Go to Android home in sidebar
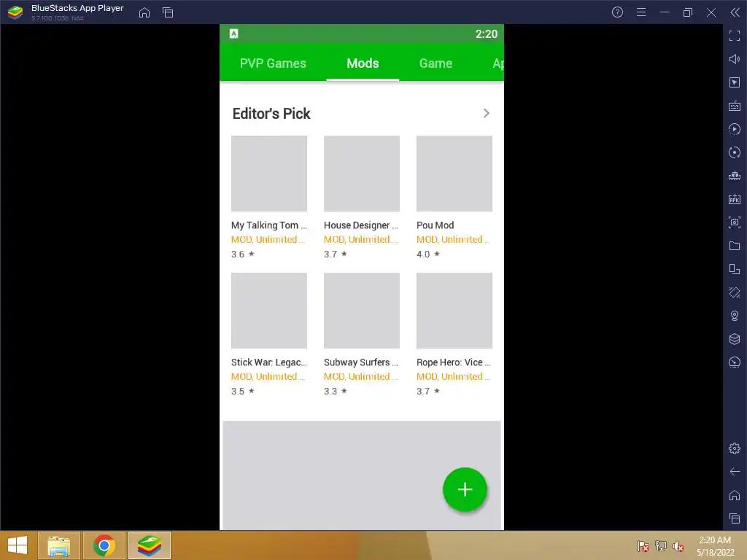This screenshot has height=560, width=747. click(x=735, y=495)
